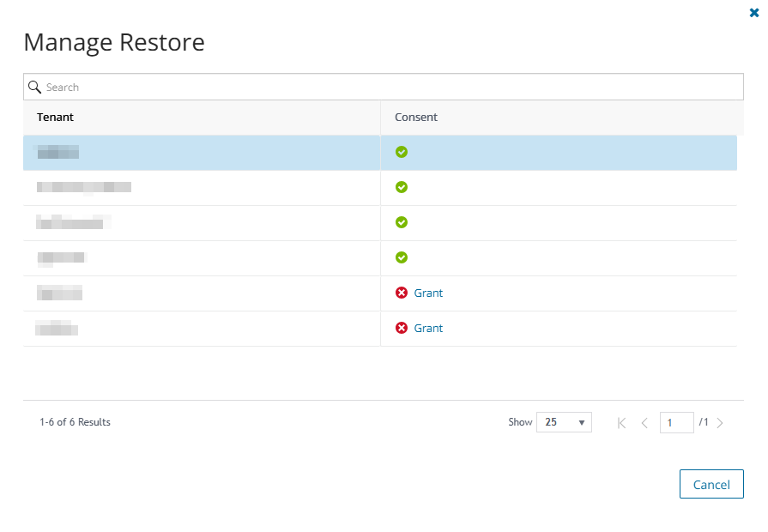This screenshot has height=532, width=768.
Task: Click the Grant link in fifth row
Action: 428,293
